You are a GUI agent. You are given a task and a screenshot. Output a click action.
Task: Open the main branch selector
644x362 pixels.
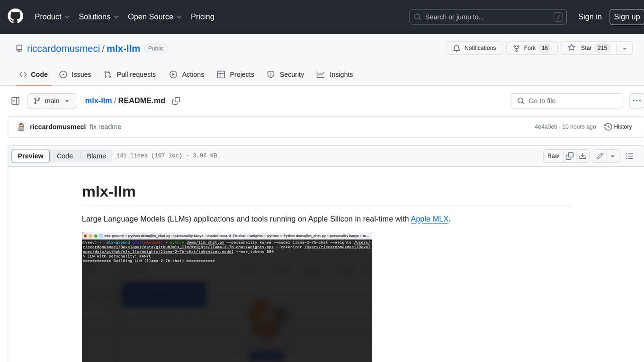pos(52,101)
